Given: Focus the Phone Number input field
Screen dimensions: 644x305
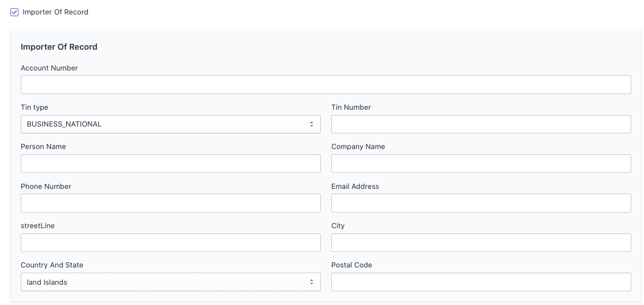Looking at the screenshot, I should pyautogui.click(x=170, y=203).
